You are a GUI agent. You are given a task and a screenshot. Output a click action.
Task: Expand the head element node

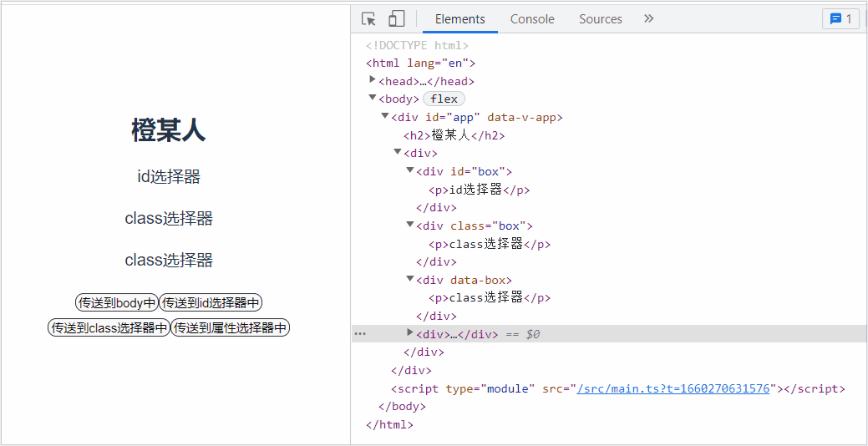point(373,80)
